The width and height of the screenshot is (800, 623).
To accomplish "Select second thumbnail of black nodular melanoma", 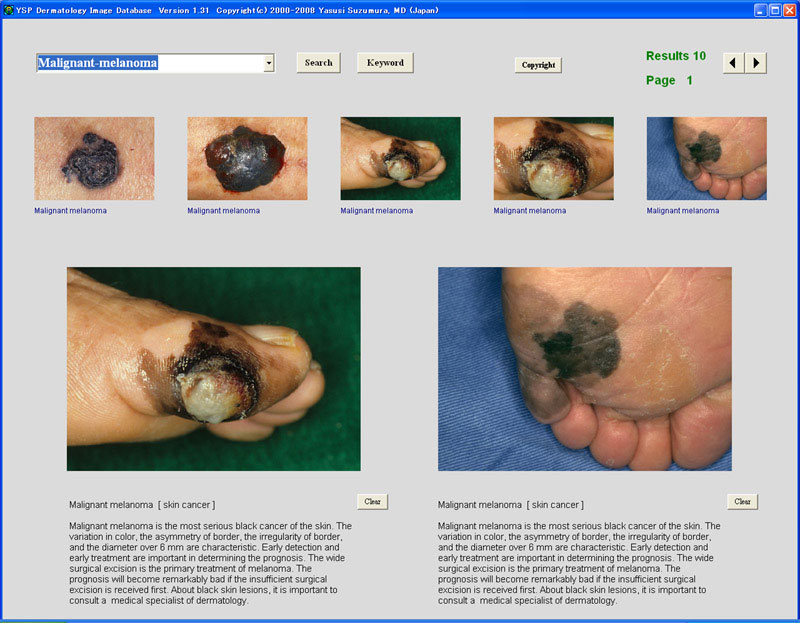I will [247, 158].
